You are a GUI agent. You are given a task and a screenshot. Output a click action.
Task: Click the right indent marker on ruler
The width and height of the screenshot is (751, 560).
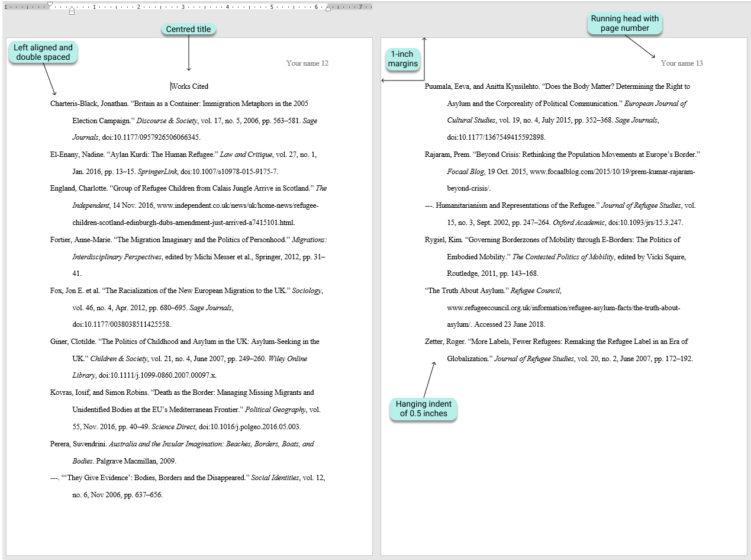(x=328, y=8)
